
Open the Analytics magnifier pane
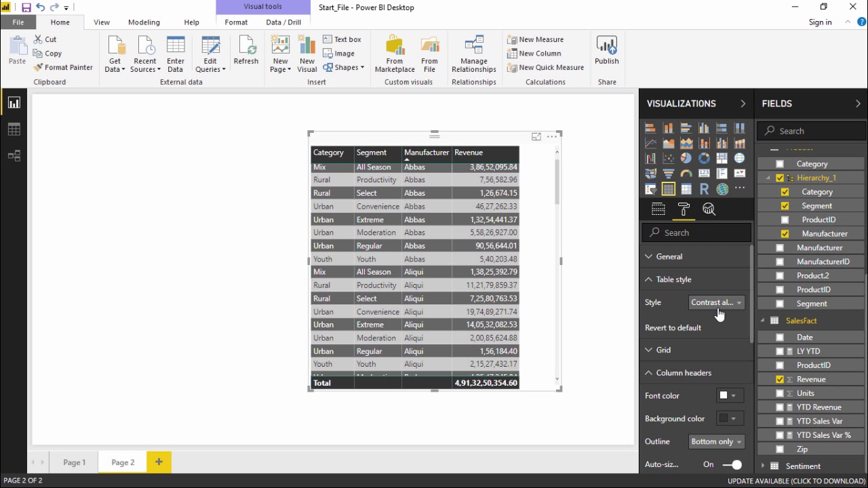(x=709, y=209)
